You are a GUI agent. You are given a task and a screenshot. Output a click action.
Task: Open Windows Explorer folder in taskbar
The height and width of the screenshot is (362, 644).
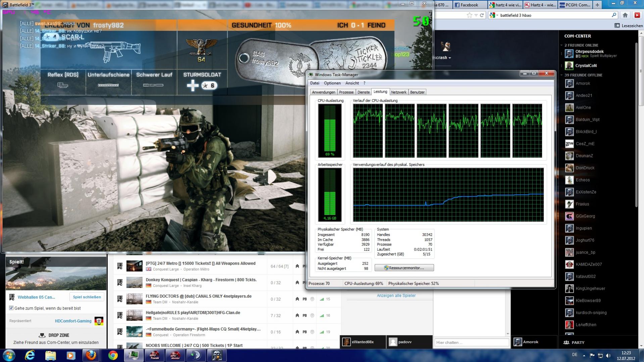click(50, 355)
